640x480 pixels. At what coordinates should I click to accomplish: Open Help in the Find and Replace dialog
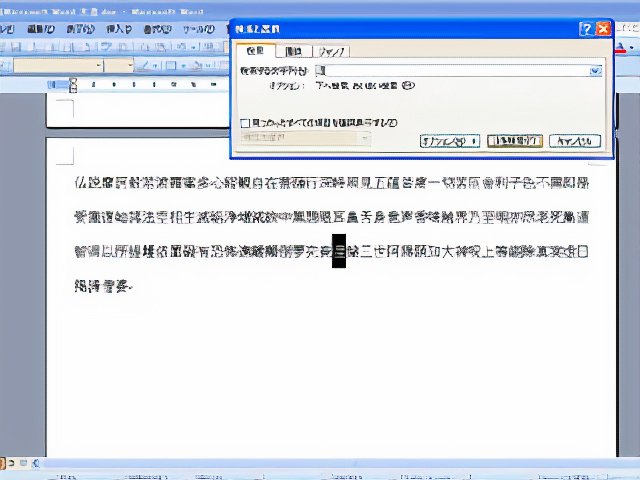[586, 29]
